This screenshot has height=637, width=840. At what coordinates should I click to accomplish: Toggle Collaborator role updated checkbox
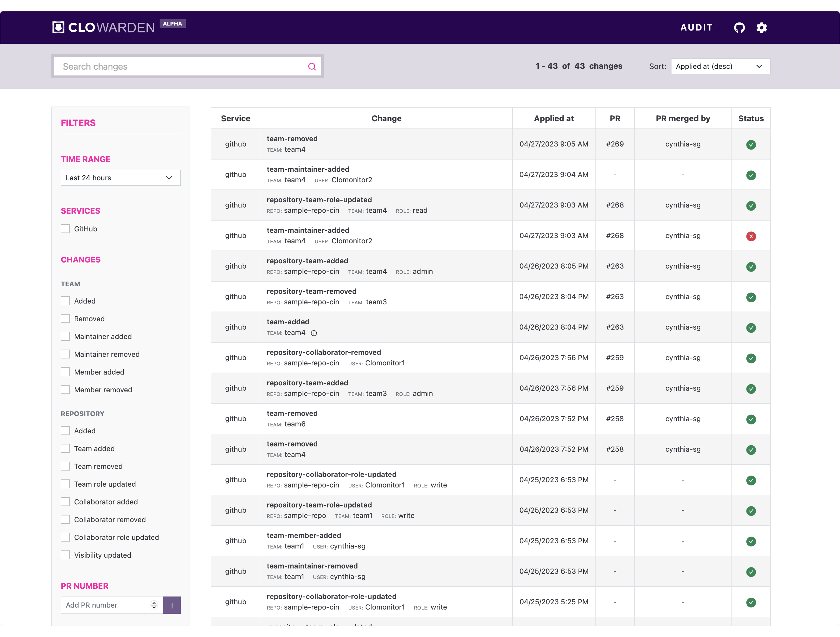pos(65,538)
